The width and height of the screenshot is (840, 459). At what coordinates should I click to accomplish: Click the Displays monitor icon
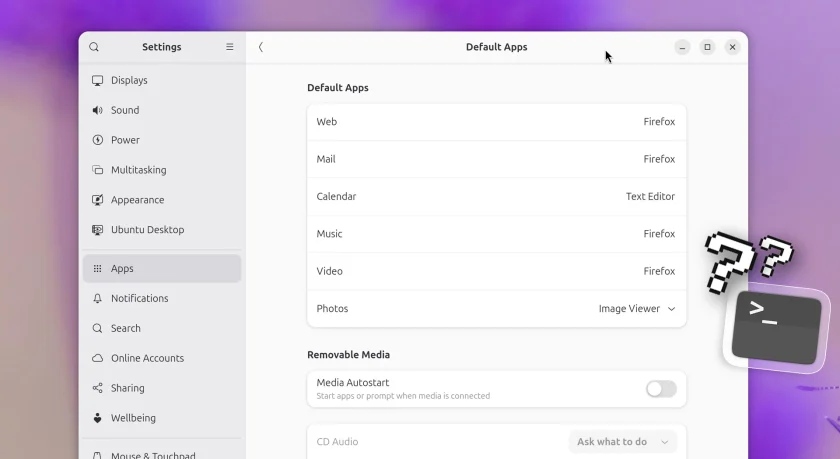tap(98, 80)
